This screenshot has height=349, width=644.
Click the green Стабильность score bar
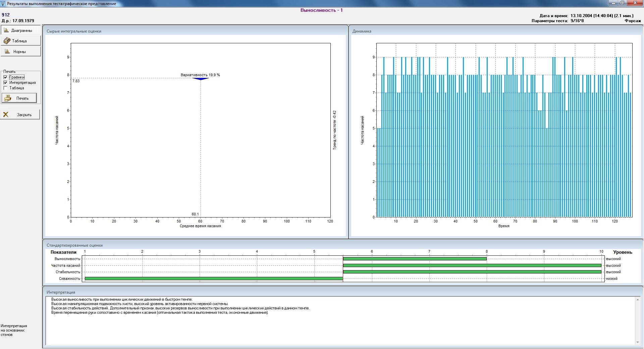pos(472,272)
